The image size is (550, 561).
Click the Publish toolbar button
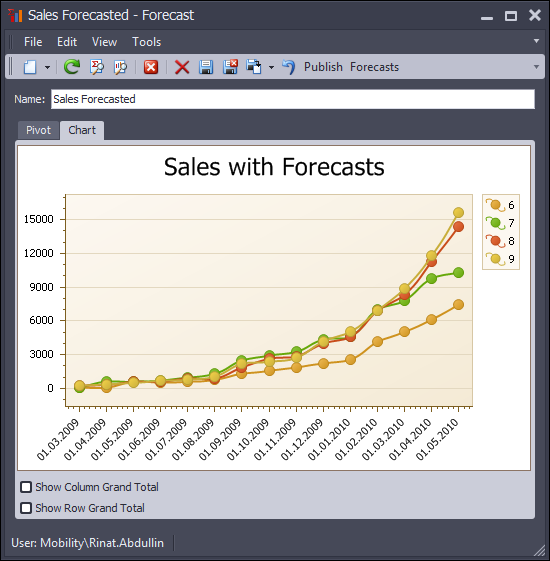coord(323,67)
